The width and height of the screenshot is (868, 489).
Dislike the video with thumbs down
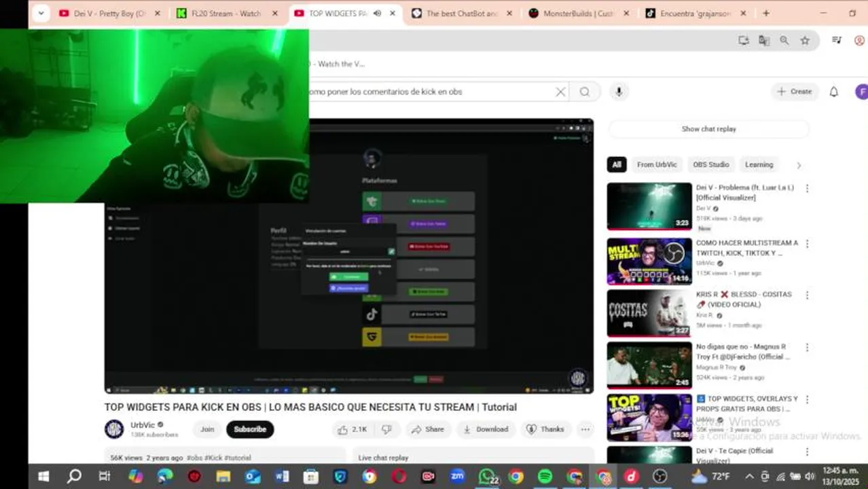point(386,429)
